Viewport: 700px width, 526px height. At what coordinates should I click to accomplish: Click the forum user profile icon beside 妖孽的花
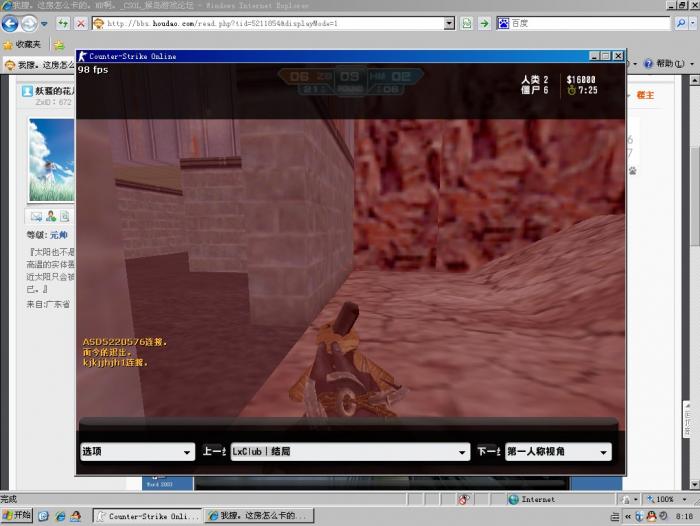click(x=27, y=91)
